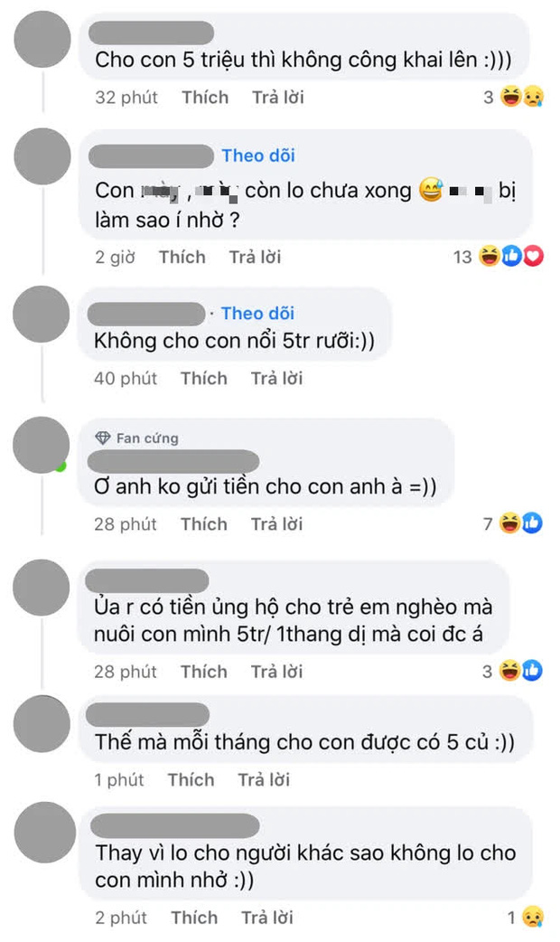This screenshot has width=560, height=942.
Task: Click the '2 phút' timestamp on last comment
Action: tap(121, 918)
